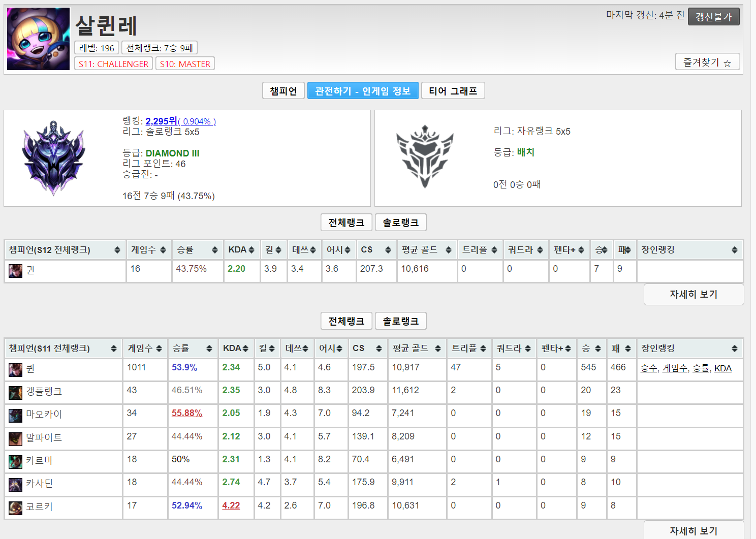The image size is (756, 539).
Task: Add summoner to 즐겨찾기 favorites star
Action: (x=707, y=62)
